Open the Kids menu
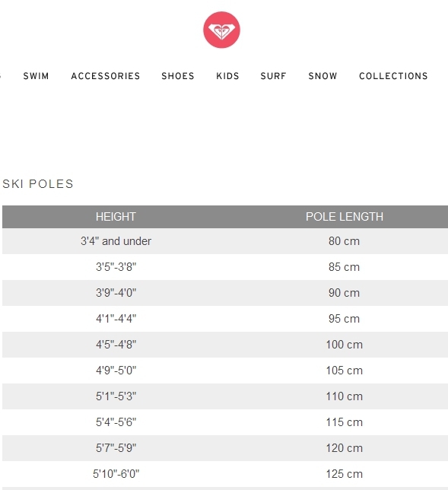448x490 pixels. pyautogui.click(x=227, y=76)
